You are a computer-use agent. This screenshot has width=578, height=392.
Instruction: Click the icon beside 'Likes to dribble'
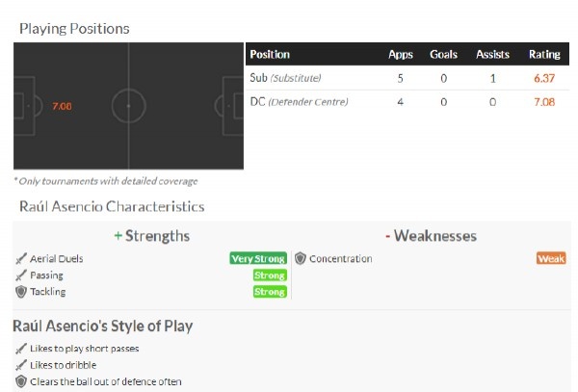click(20, 365)
